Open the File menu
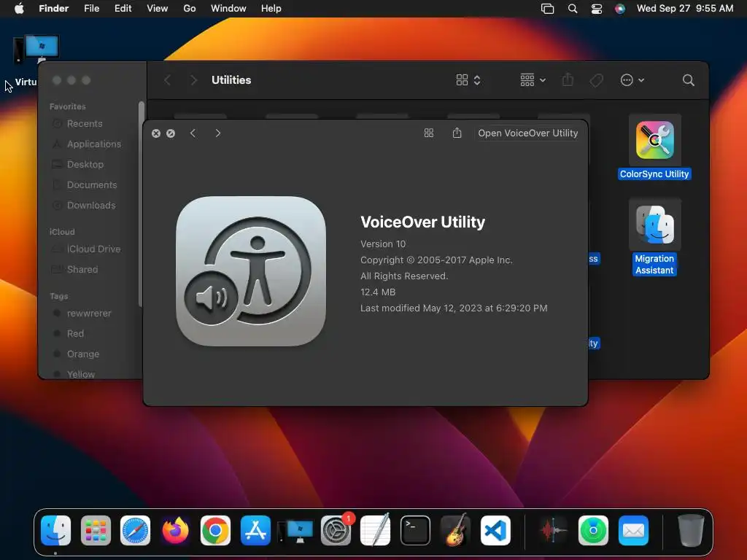This screenshot has height=560, width=747. click(91, 9)
